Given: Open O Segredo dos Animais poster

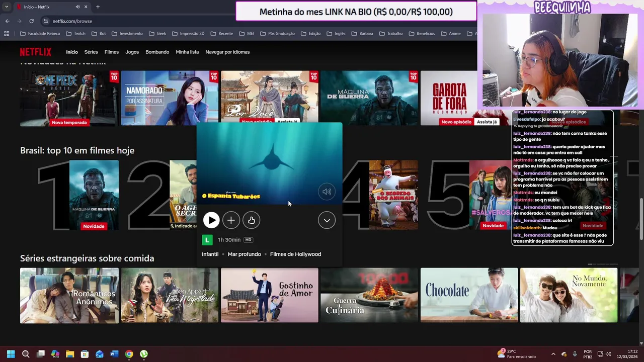Looking at the screenshot, I should (x=393, y=195).
